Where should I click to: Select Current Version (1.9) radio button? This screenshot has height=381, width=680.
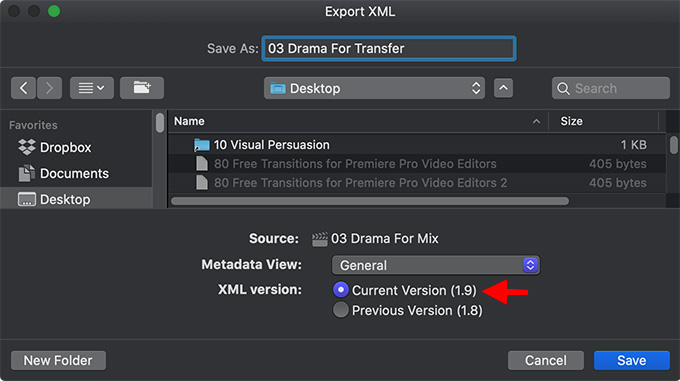(341, 290)
